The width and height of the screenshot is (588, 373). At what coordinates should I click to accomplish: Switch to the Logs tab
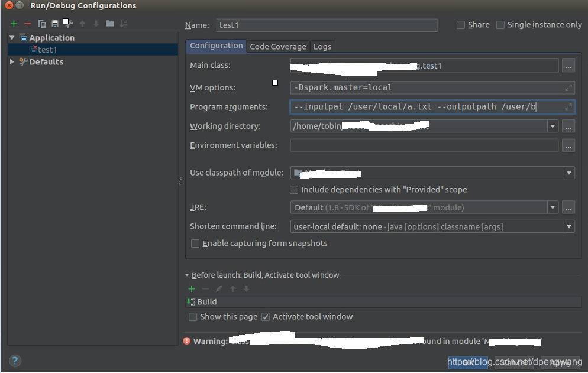[x=322, y=47]
